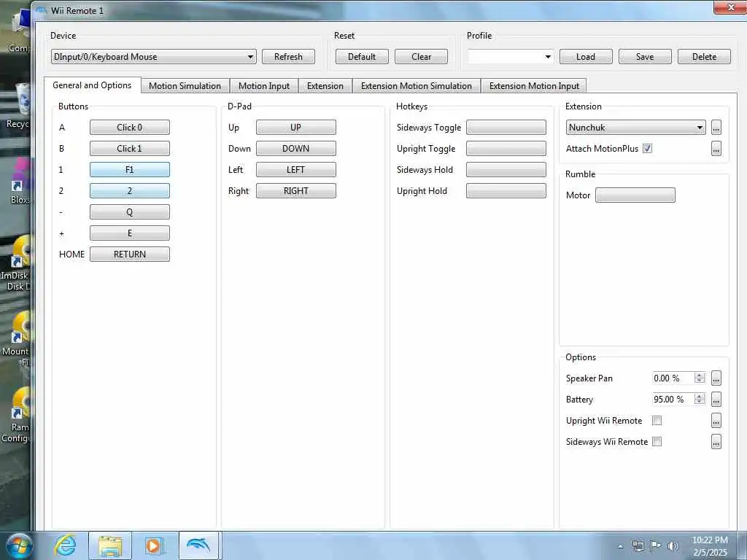747x560 pixels.
Task: Remap button B (Click 1)
Action: click(130, 149)
